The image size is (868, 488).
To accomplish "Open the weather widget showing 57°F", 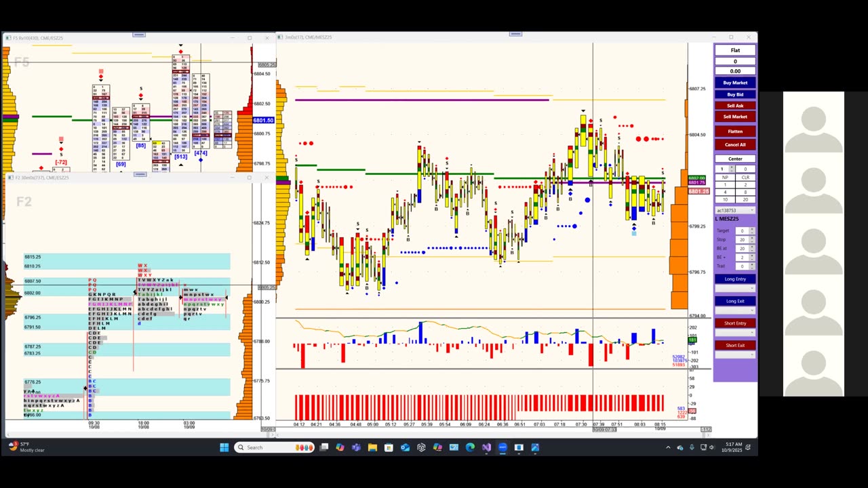I will [x=27, y=447].
